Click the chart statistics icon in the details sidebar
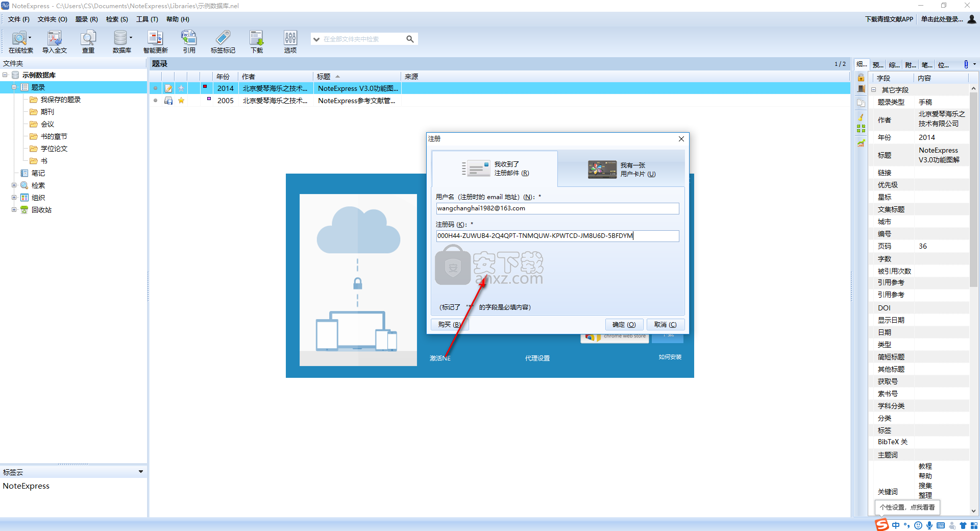The width and height of the screenshot is (980, 531). click(861, 143)
